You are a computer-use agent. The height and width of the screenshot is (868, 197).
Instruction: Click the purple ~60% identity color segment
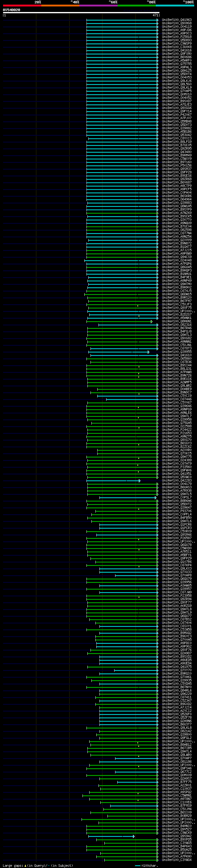point(98,6)
